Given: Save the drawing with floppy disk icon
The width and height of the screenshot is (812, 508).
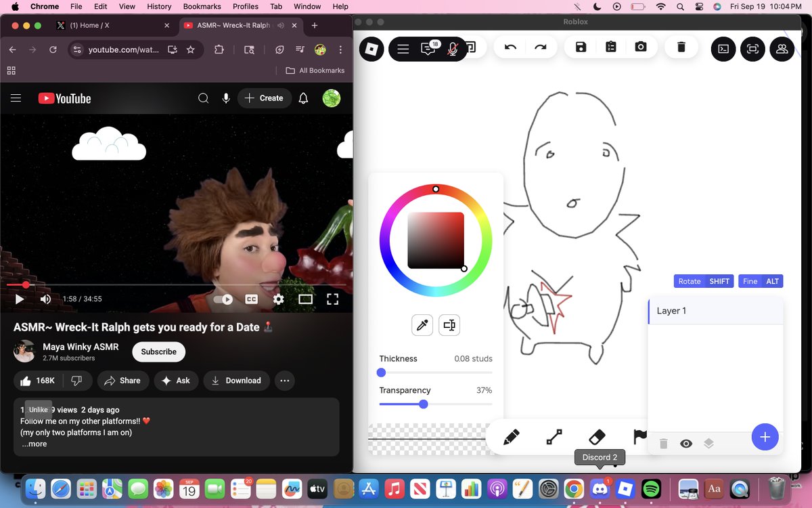Looking at the screenshot, I should click(x=581, y=47).
